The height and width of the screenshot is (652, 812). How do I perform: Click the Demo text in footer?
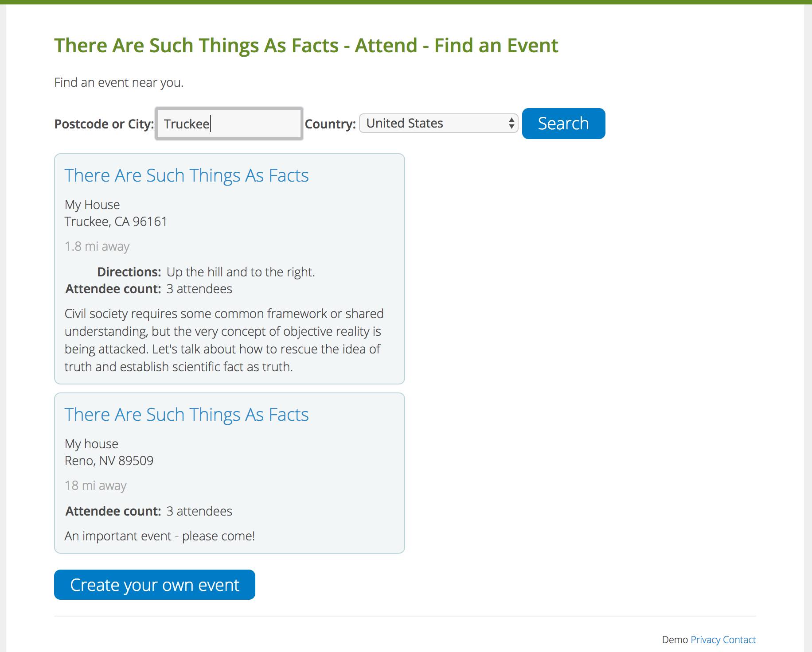pyautogui.click(x=675, y=640)
